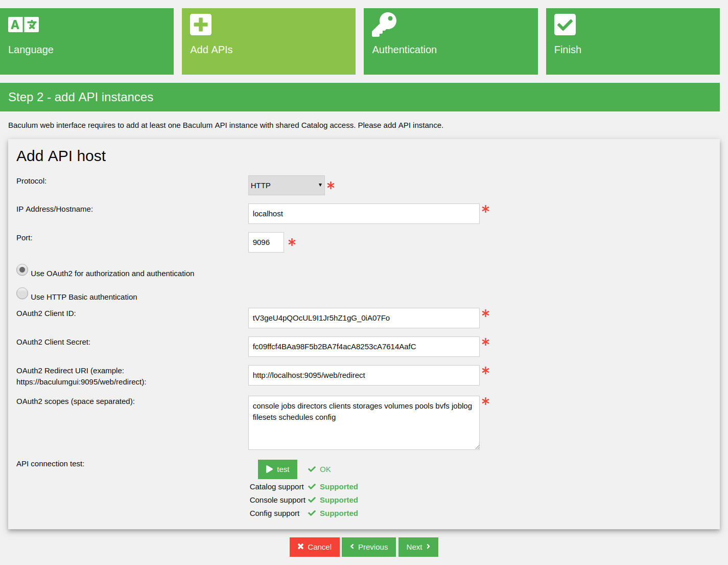Click the IP Address/Hostname field
Screen dimensions: 728x565
click(364, 214)
